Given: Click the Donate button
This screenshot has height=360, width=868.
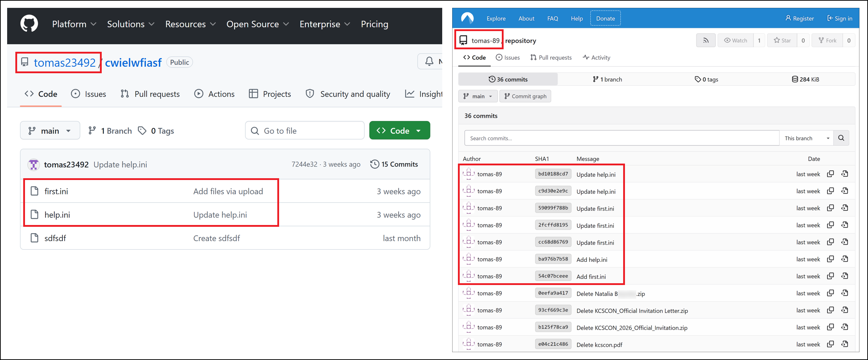Looking at the screenshot, I should (605, 18).
